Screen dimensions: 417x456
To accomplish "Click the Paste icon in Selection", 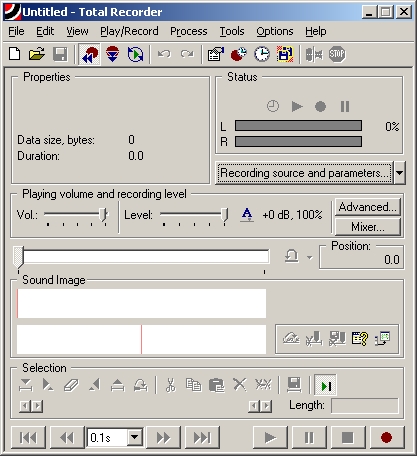I will (x=217, y=385).
